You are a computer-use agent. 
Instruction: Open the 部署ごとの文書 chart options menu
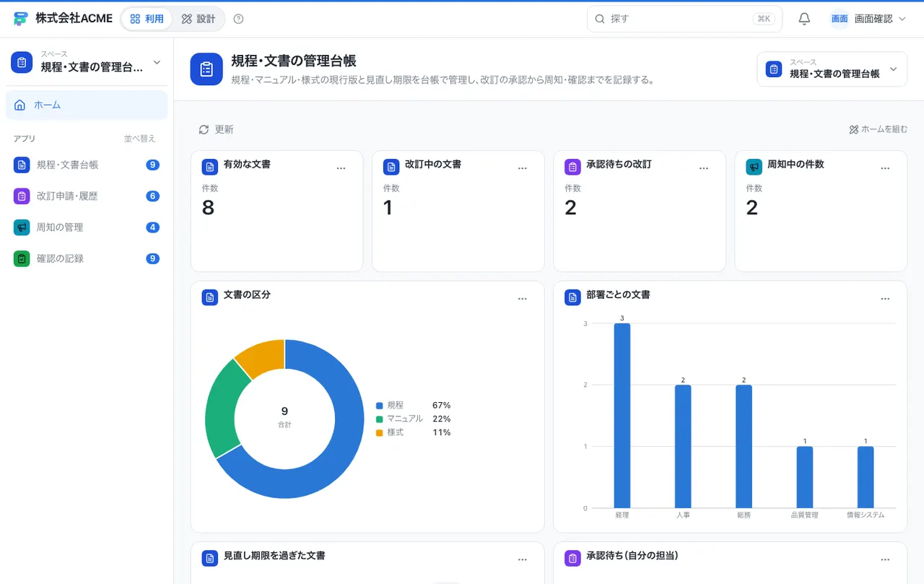click(x=885, y=299)
